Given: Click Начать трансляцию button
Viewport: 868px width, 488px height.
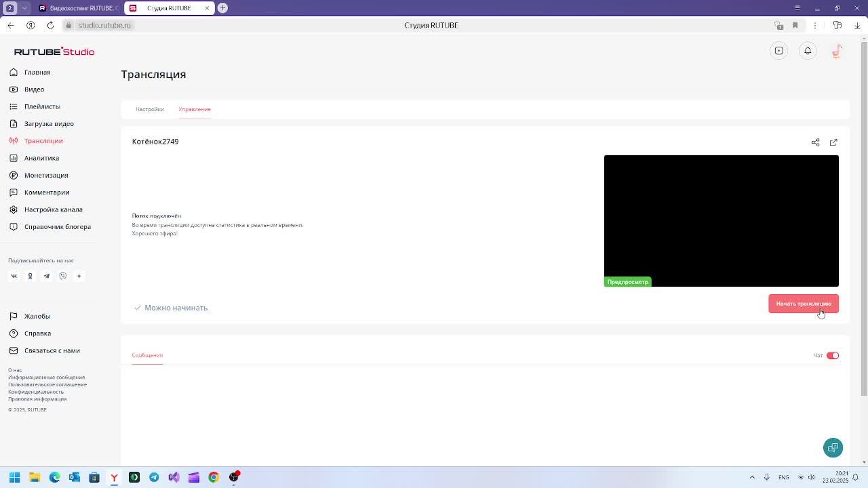Looking at the screenshot, I should [x=804, y=304].
